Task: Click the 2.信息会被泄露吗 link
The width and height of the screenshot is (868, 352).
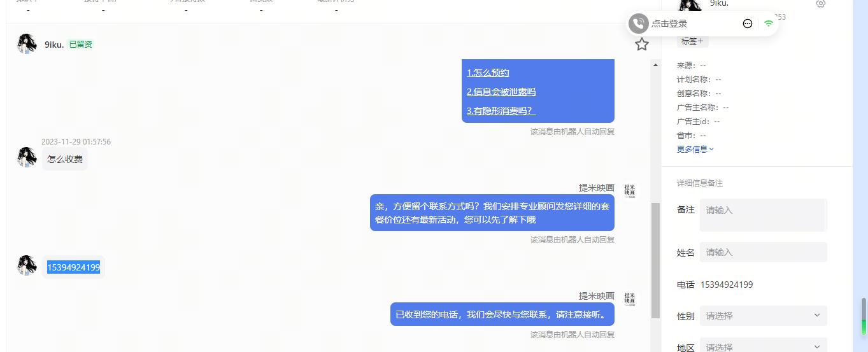Action: coord(501,92)
